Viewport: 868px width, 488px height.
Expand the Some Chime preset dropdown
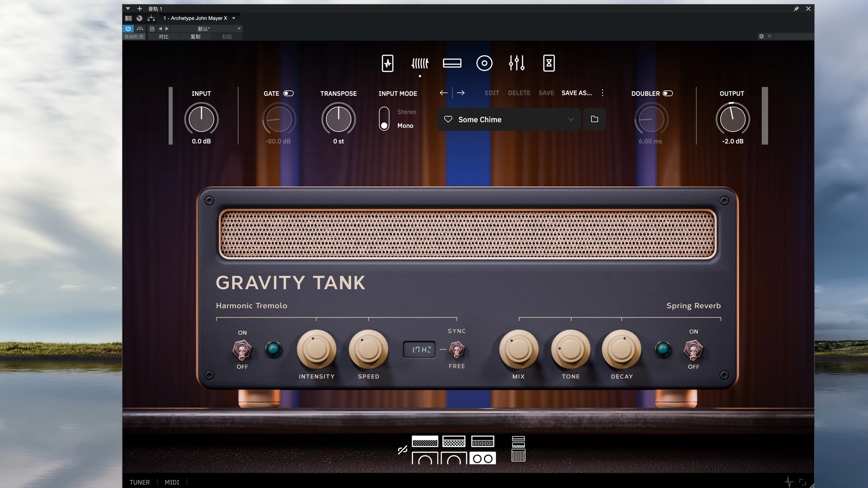(571, 119)
